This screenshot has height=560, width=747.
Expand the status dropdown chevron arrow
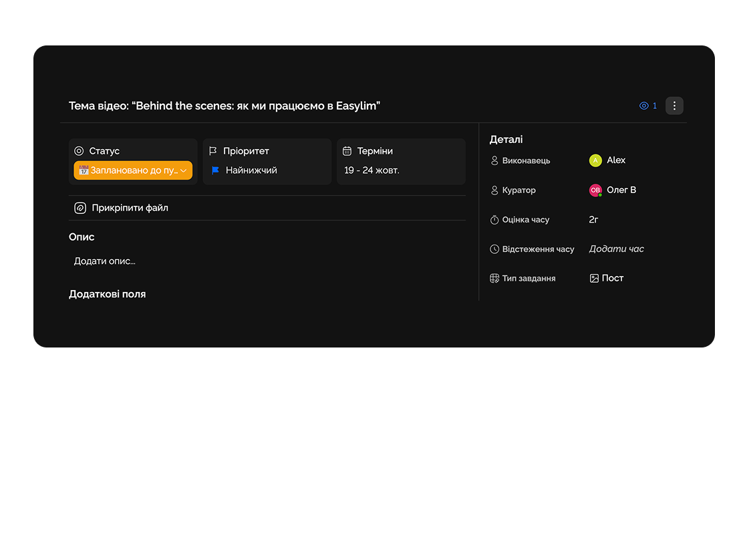(x=183, y=171)
